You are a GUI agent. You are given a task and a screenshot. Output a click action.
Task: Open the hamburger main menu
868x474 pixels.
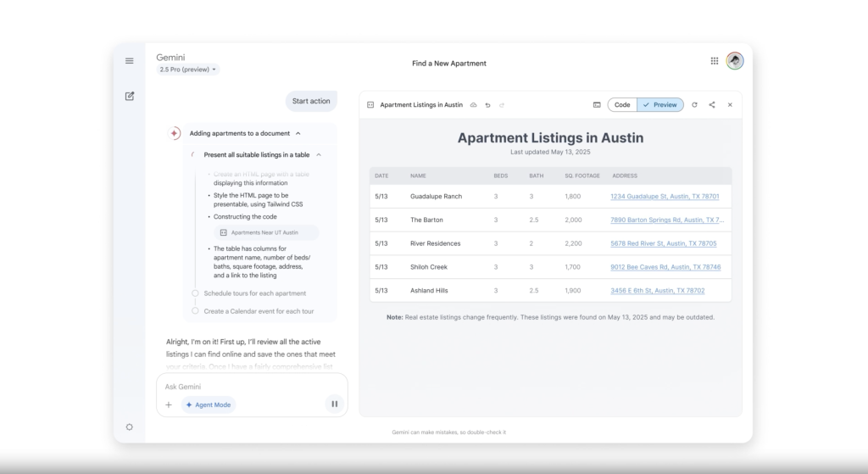click(130, 61)
